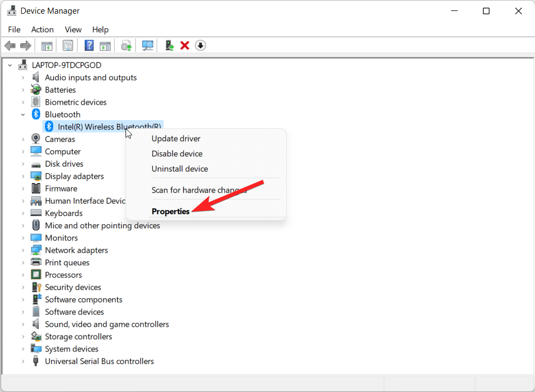This screenshot has width=535, height=392.
Task: Collapse the LAPTOP-9TDCPGOD root node
Action: point(10,65)
